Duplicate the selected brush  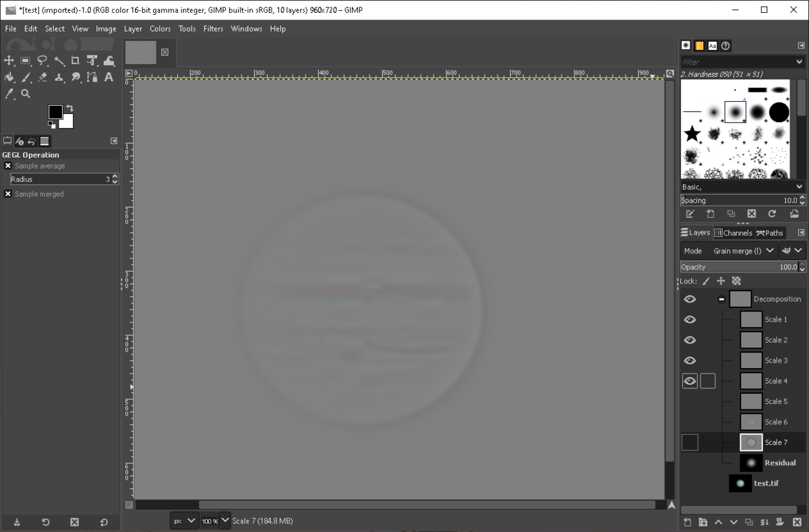[731, 214]
